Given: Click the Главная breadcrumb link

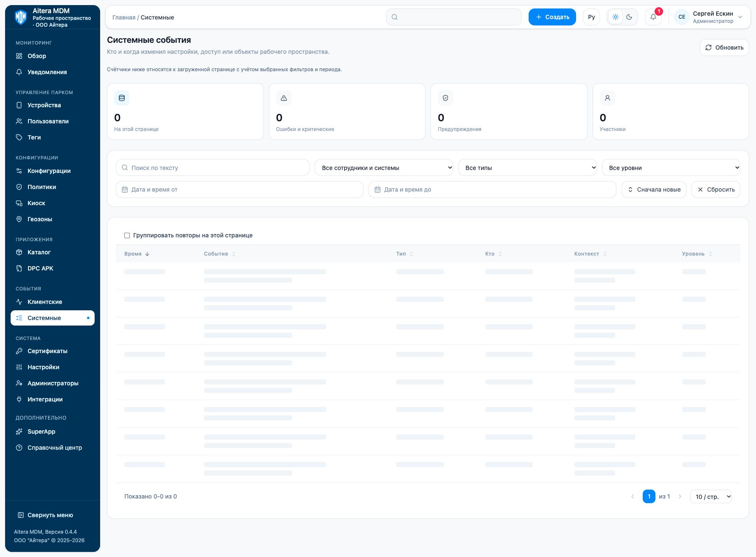Looking at the screenshot, I should [124, 17].
